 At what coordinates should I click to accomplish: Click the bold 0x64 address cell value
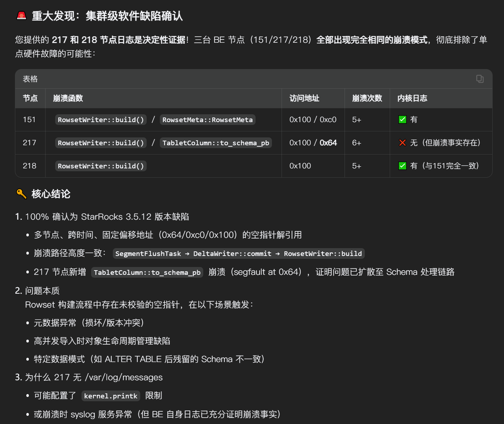coord(328,143)
